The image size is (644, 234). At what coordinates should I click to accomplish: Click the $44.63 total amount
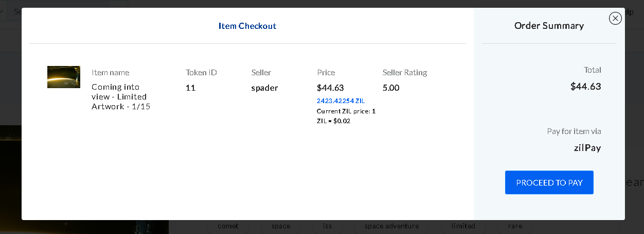coord(586,86)
